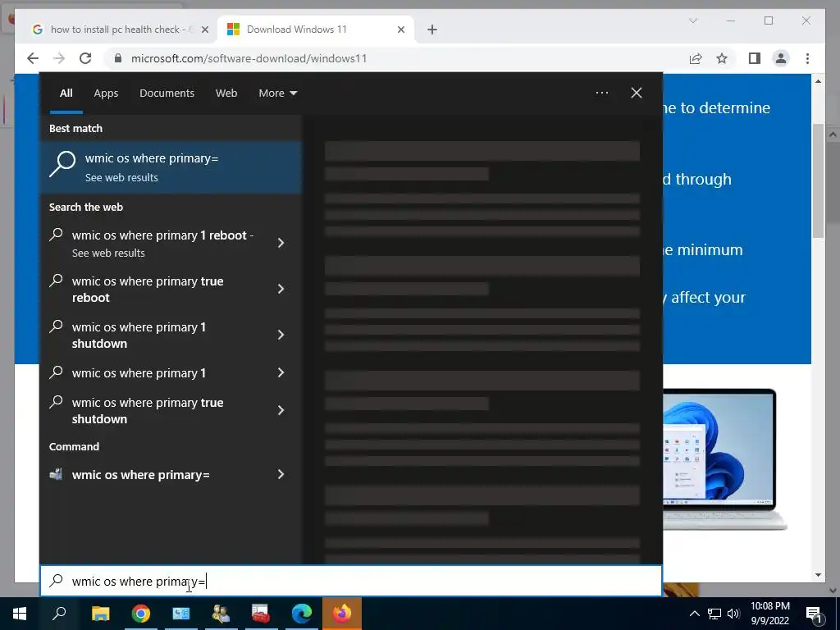Viewport: 840px width, 630px height.
Task: Click the web page vertical scrollbar thumb
Action: click(818, 181)
